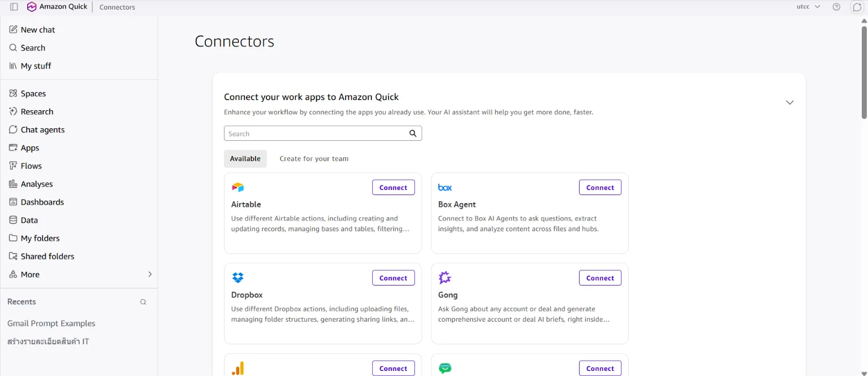This screenshot has width=868, height=376.
Task: Click the Box Agent card title
Action: tap(457, 205)
